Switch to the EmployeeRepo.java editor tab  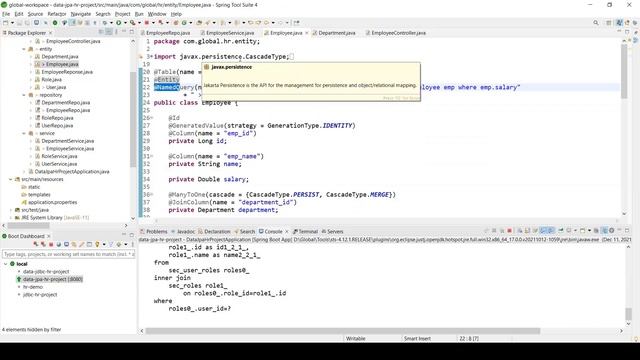(x=168, y=33)
